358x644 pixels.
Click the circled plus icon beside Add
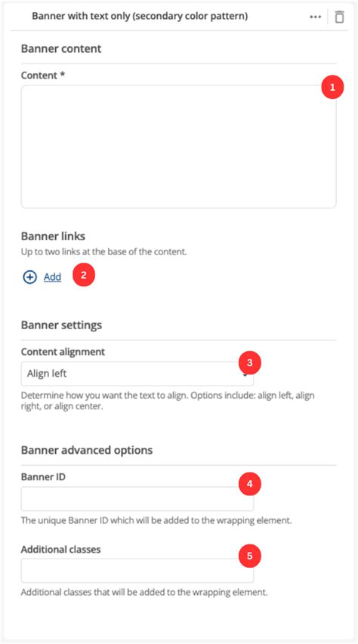[x=29, y=277]
